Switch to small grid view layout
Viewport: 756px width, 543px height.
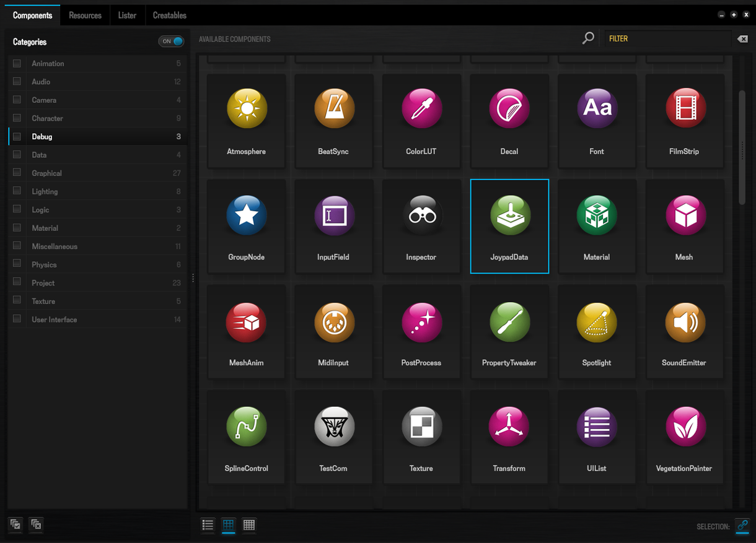coord(249,525)
